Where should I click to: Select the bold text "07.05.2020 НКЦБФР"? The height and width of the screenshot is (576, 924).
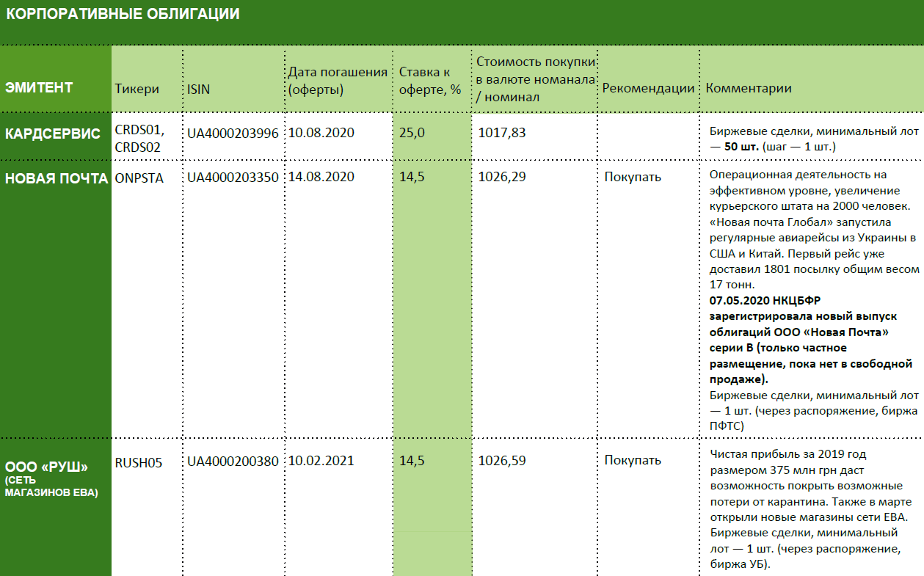point(766,302)
